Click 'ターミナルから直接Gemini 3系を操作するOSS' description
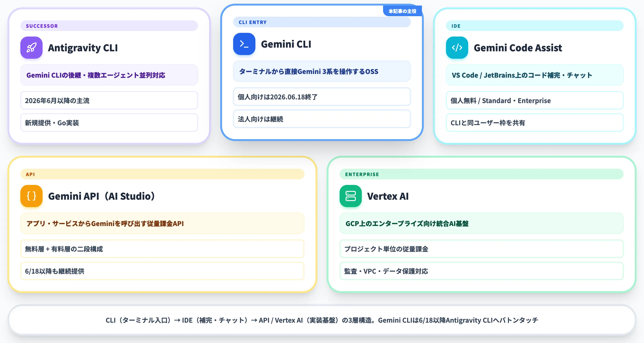The height and width of the screenshot is (343, 644). click(322, 71)
